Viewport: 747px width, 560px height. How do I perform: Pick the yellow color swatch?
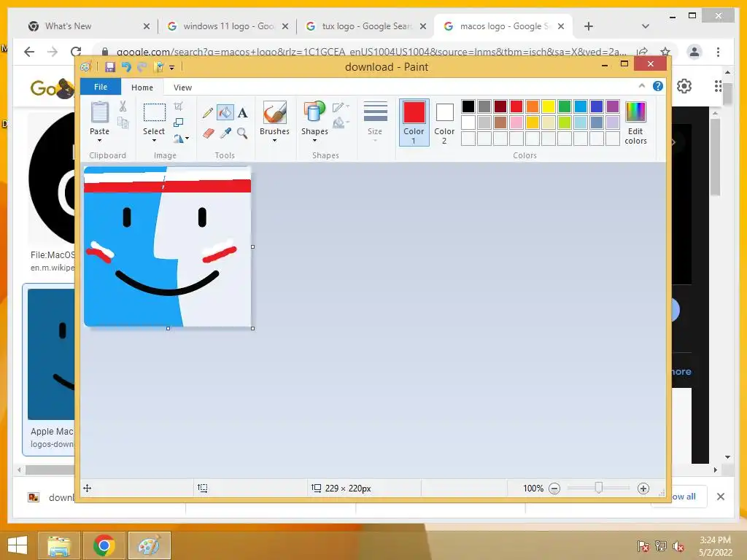click(x=549, y=106)
